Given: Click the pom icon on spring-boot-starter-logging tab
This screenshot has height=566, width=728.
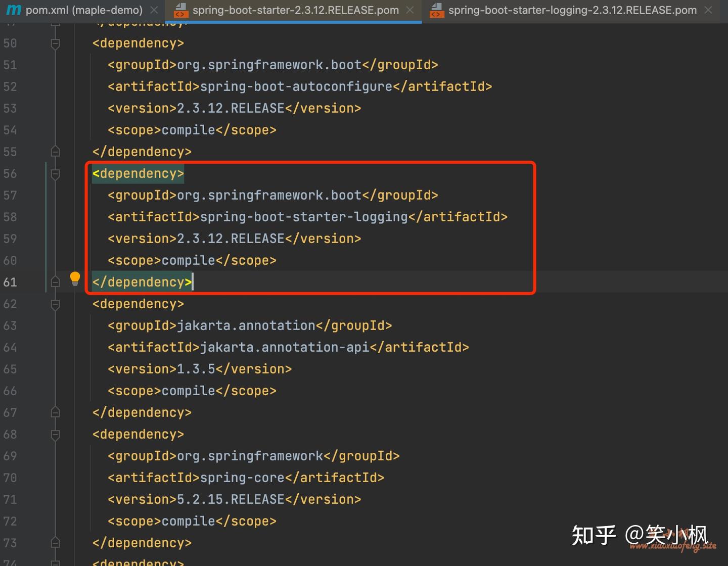Looking at the screenshot, I should [436, 10].
